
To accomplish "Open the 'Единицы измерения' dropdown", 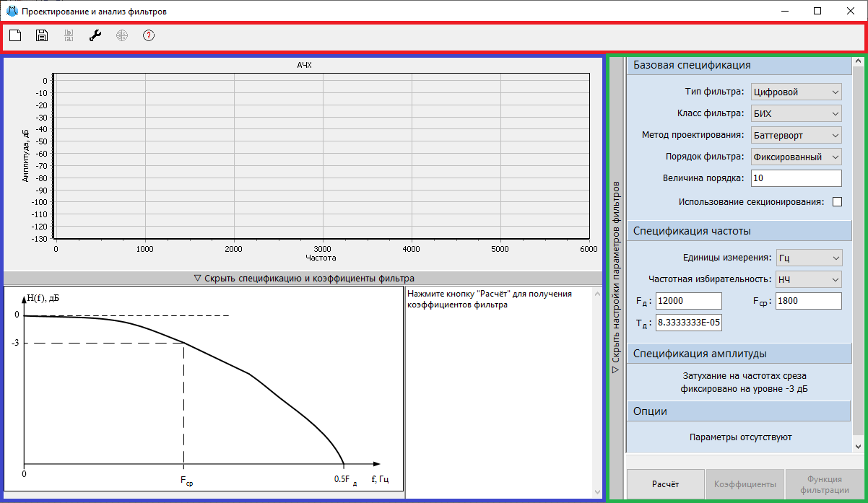I will pyautogui.click(x=809, y=258).
